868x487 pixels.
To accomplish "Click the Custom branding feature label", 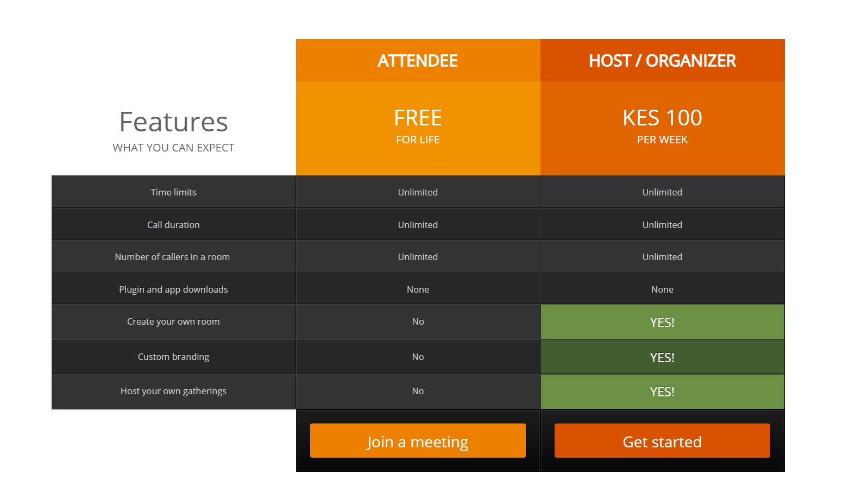I will (x=173, y=357).
